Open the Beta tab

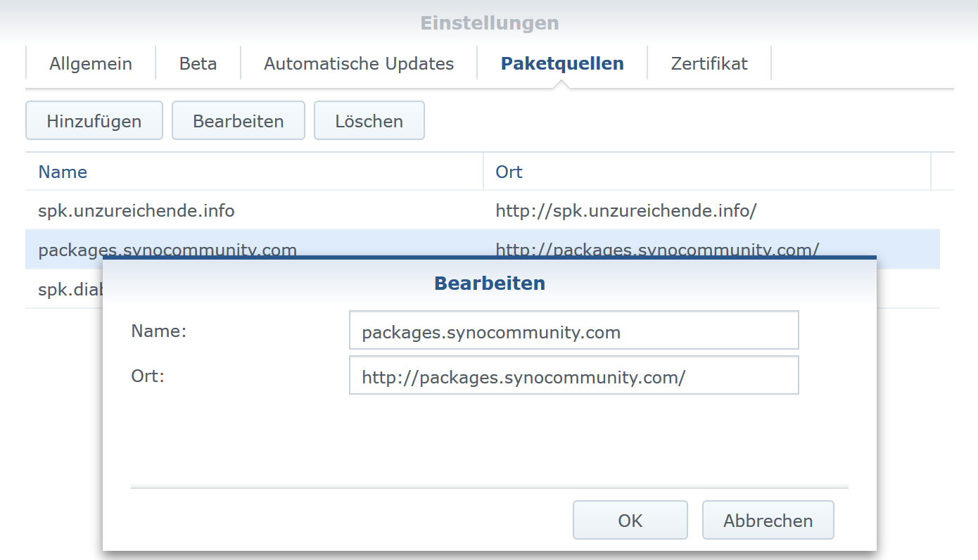click(x=198, y=64)
